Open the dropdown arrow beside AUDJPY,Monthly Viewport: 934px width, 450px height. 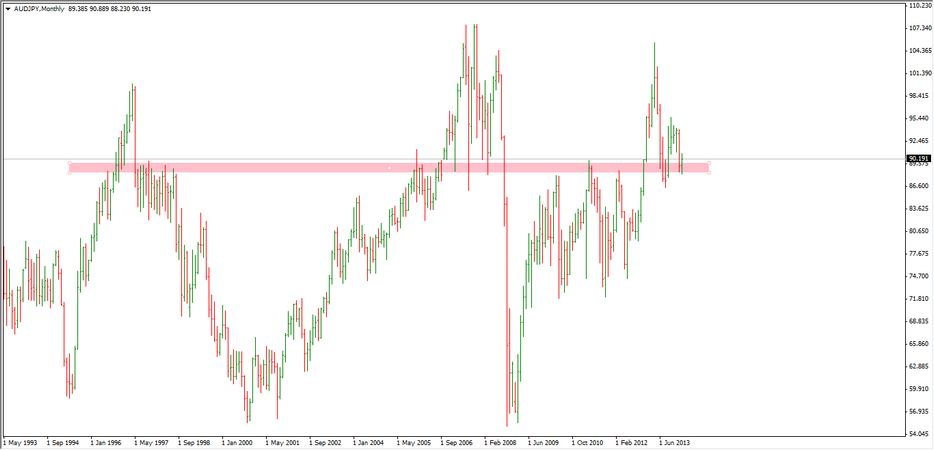(8, 8)
